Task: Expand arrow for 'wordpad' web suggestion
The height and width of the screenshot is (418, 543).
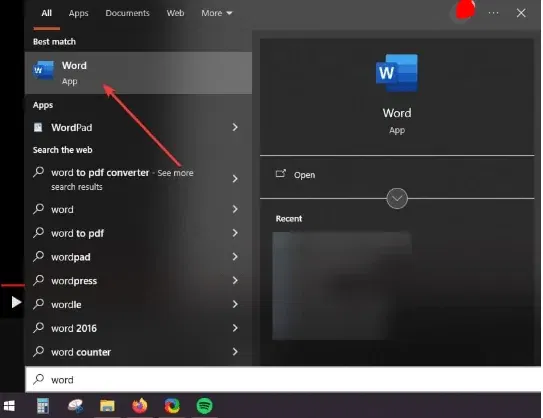Action: click(x=235, y=257)
